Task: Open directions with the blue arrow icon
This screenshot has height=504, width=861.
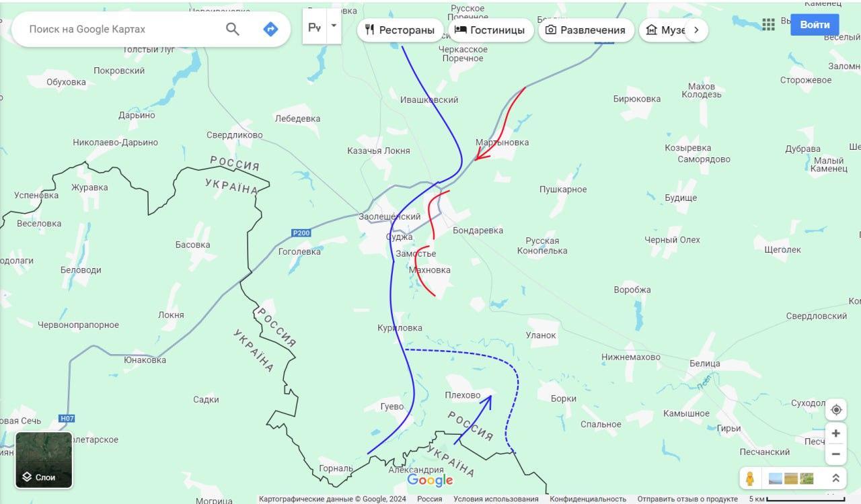Action: (x=270, y=29)
